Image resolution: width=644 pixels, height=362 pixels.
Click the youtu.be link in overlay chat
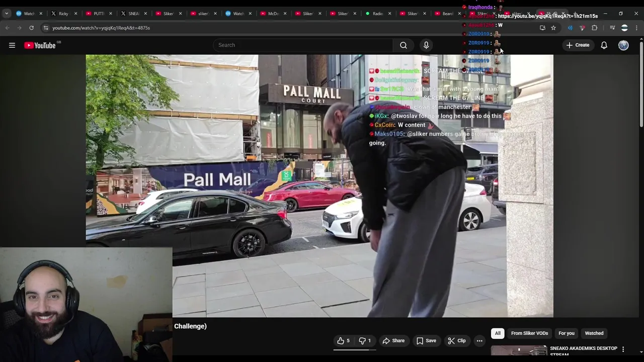pos(548,16)
